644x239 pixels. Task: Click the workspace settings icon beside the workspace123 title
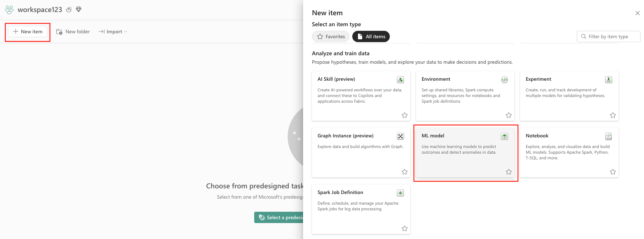pyautogui.click(x=69, y=10)
